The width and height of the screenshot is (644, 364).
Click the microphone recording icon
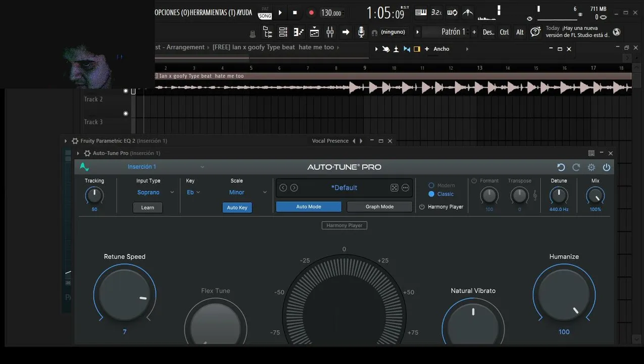[361, 32]
